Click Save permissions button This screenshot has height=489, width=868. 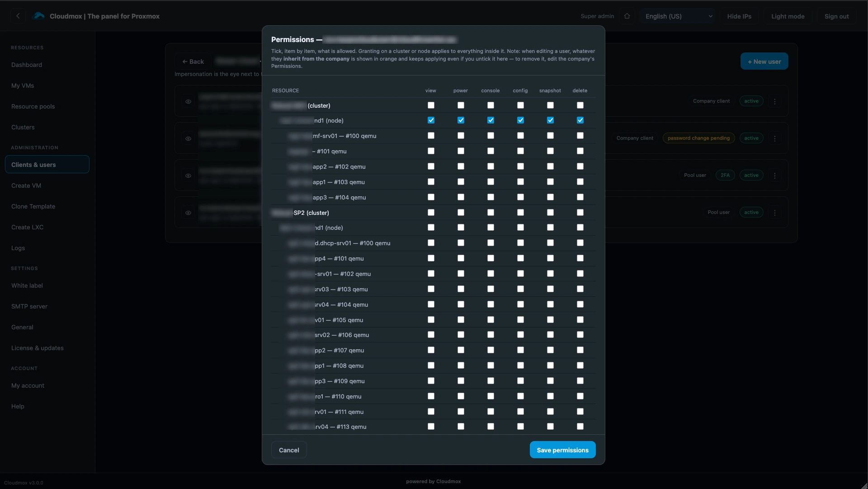click(x=562, y=450)
